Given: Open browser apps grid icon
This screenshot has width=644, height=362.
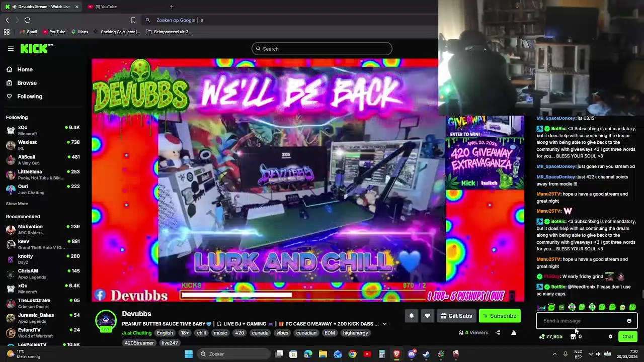Looking at the screenshot, I should pos(7,32).
